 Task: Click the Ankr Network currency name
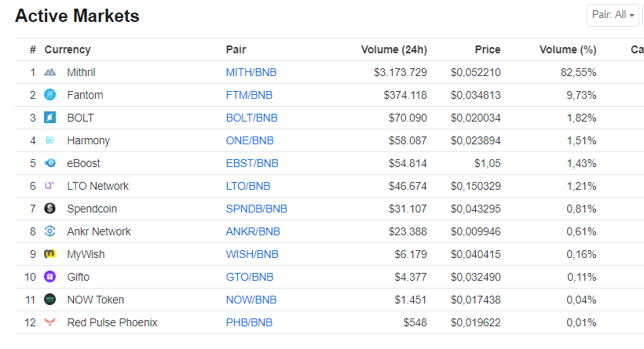point(99,231)
